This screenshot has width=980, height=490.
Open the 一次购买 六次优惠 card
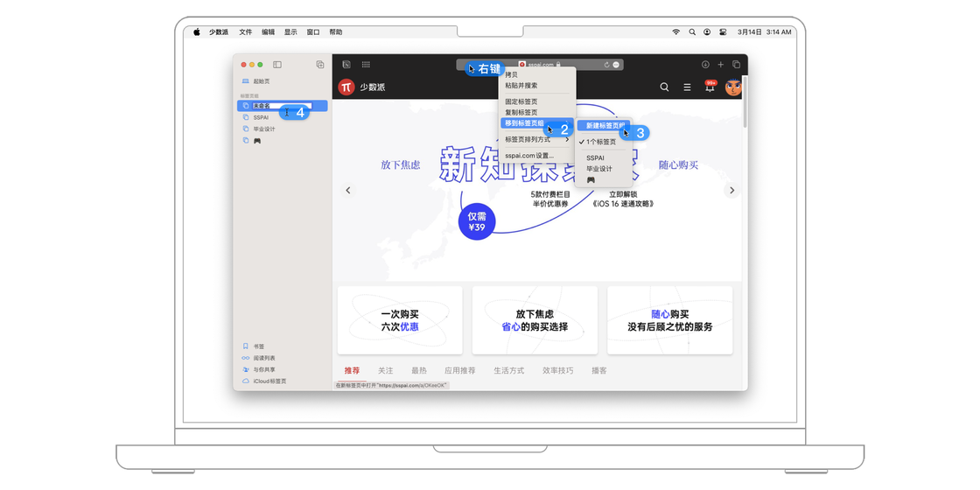(400, 320)
